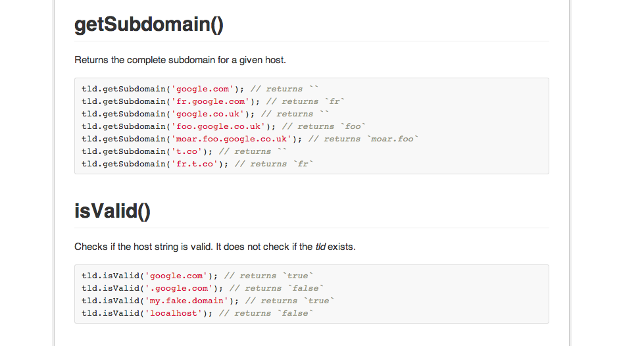The image size is (644, 346).
Task: Click the isValid('google.com') code line
Action: (197, 276)
